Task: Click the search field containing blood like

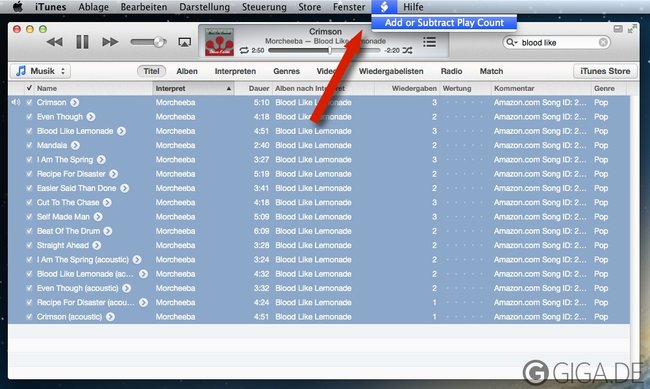Action: [x=556, y=42]
